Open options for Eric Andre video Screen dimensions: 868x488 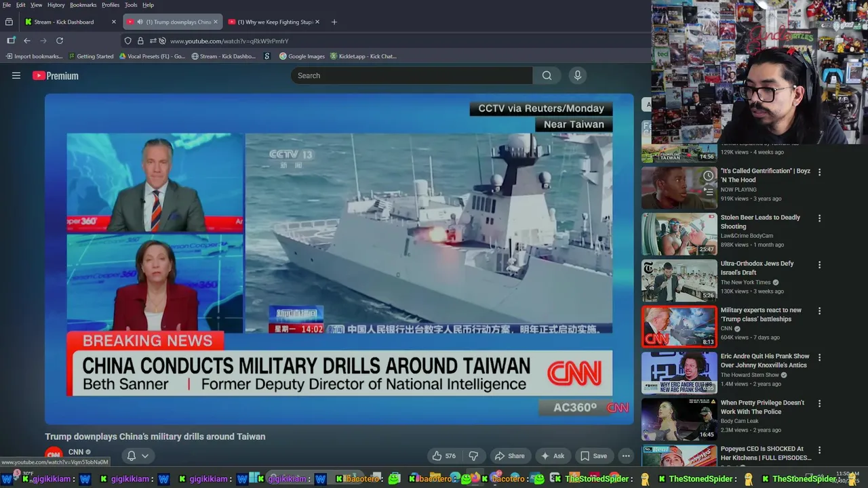click(819, 357)
